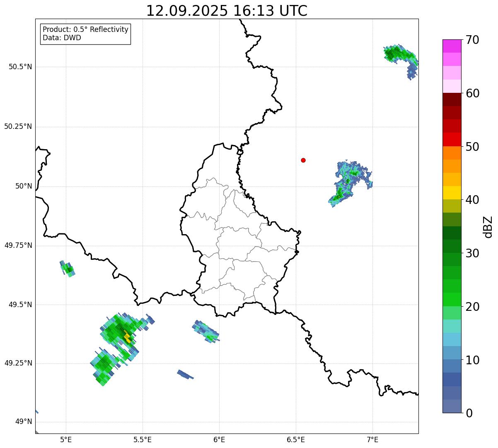Click the small echo near 5°E 49.65°N
This screenshot has height=448, width=498.
pyautogui.click(x=68, y=269)
